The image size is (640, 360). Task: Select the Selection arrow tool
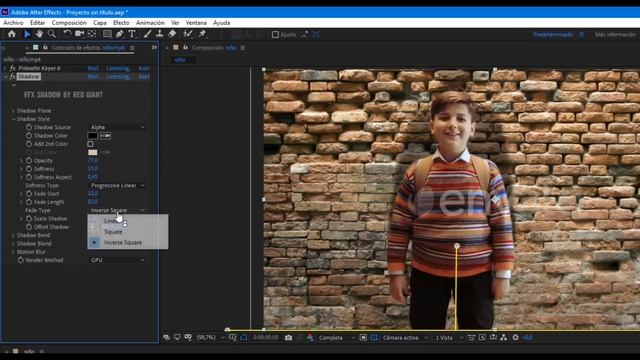click(27, 34)
